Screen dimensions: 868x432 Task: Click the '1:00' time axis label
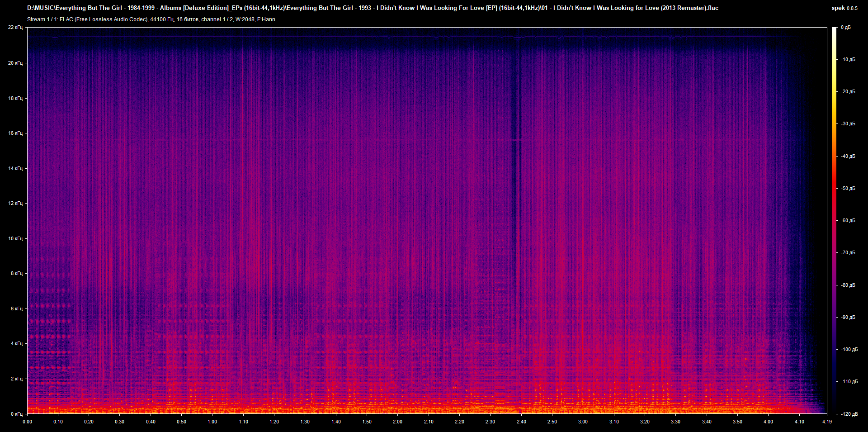coord(212,422)
